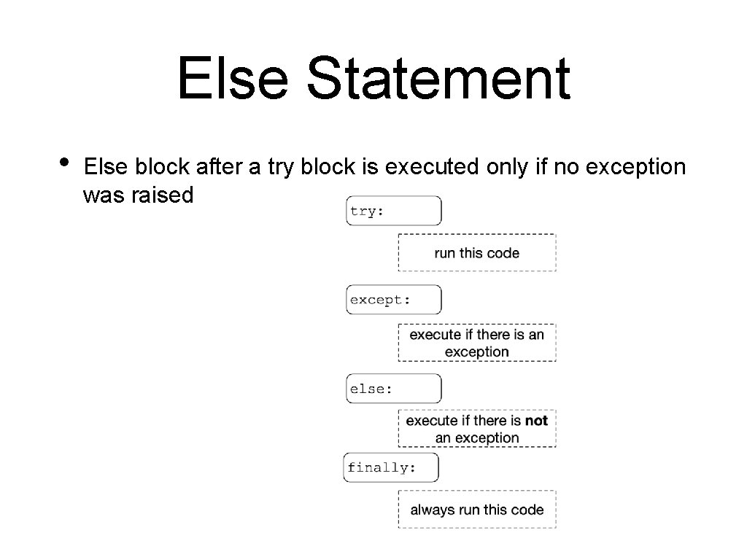Click the words 'was raised' in bullet

tap(138, 195)
